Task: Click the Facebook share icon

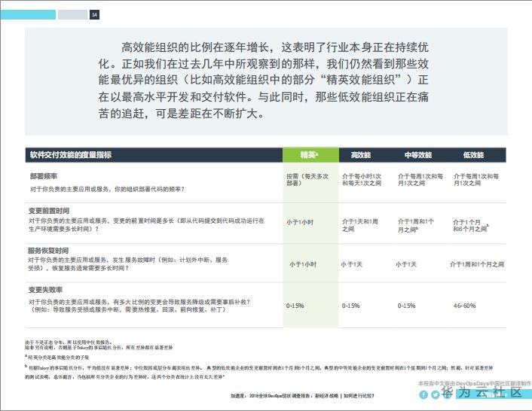Action: (423, 394)
